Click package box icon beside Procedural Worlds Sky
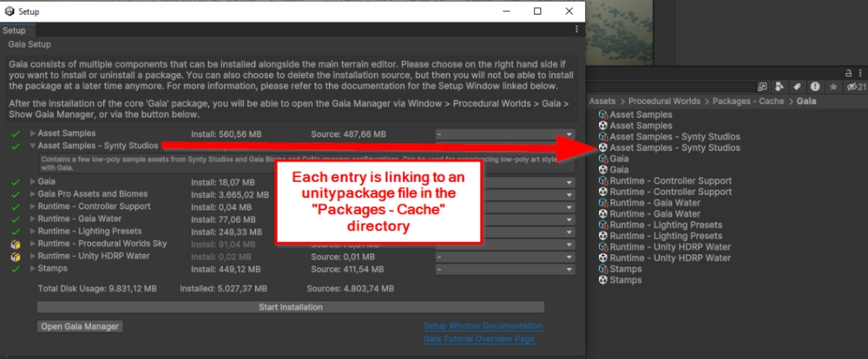Image resolution: width=868 pixels, height=359 pixels. (16, 244)
